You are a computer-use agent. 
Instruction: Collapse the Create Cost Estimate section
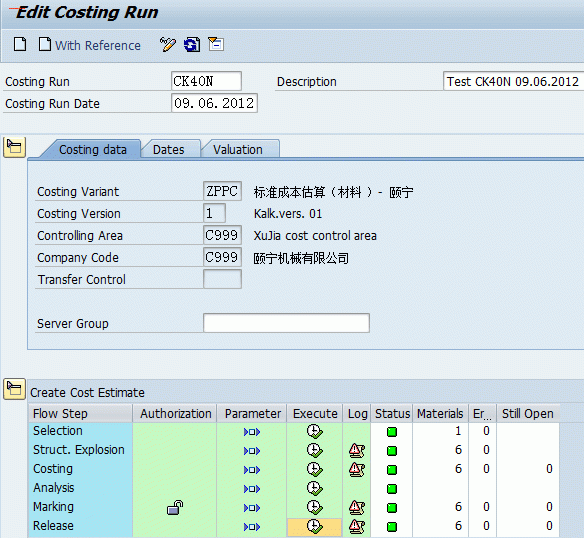tap(14, 389)
